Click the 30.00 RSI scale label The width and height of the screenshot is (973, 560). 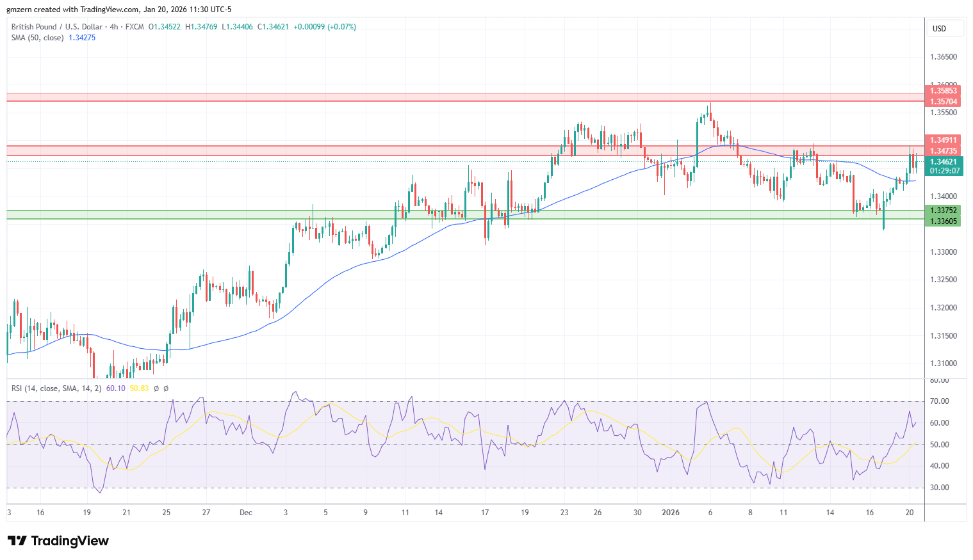939,488
